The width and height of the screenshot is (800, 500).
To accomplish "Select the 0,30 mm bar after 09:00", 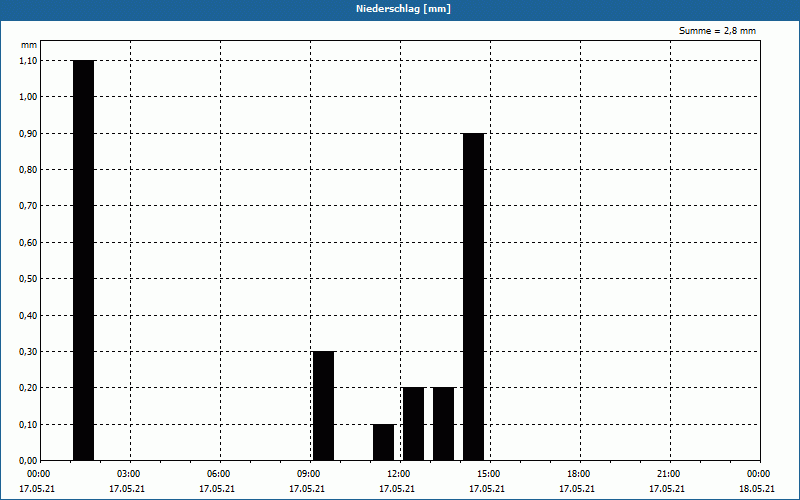I will point(323,406).
